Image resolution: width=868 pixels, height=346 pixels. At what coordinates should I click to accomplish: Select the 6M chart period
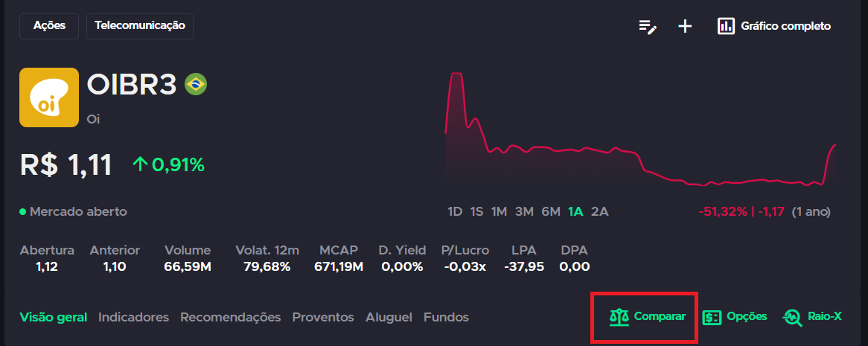[x=551, y=211]
